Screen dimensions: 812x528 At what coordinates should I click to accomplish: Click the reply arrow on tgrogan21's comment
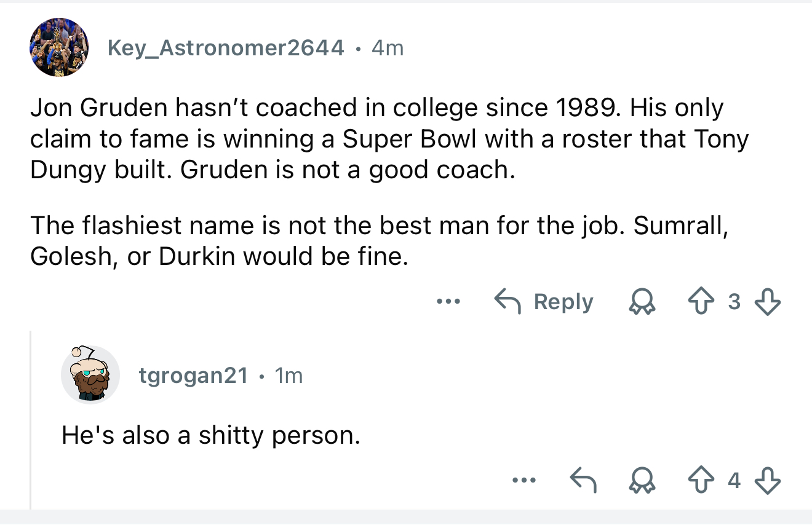pos(584,480)
